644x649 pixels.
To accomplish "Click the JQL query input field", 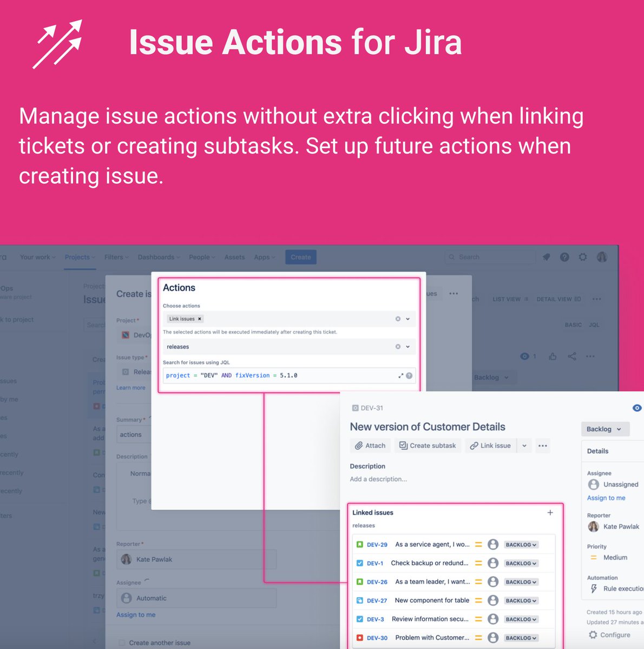I will pos(289,375).
